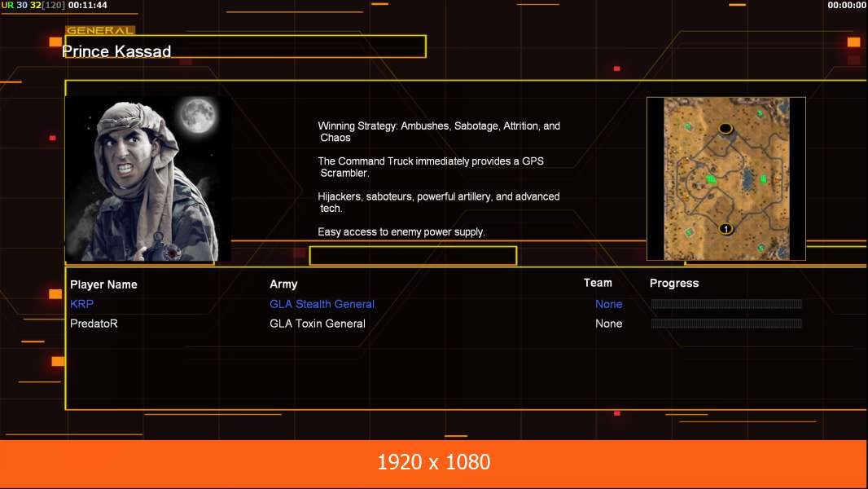Click Easy access to enemy power supply text
The image size is (868, 489).
pyautogui.click(x=401, y=232)
